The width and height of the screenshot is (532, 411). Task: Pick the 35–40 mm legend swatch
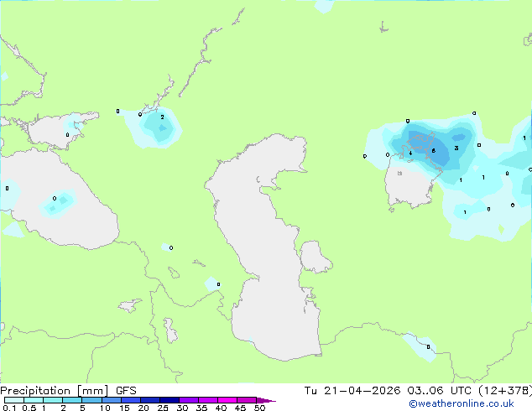tap(208, 400)
